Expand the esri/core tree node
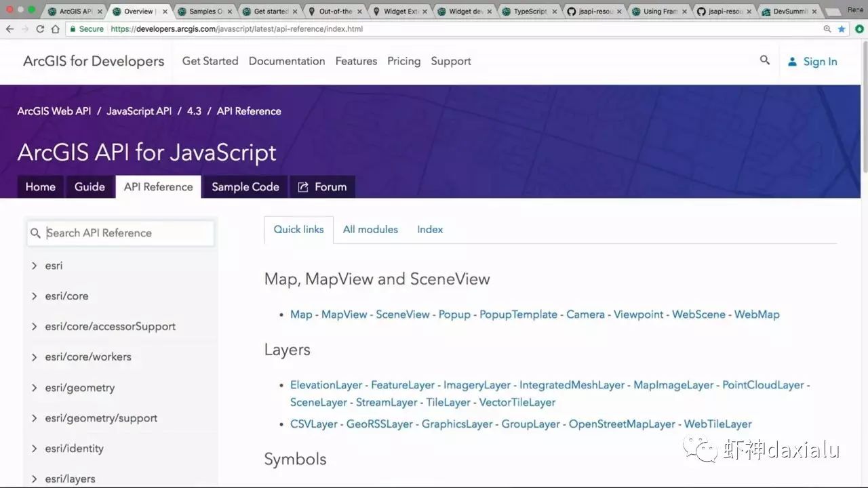The height and width of the screenshot is (488, 868). coord(34,296)
